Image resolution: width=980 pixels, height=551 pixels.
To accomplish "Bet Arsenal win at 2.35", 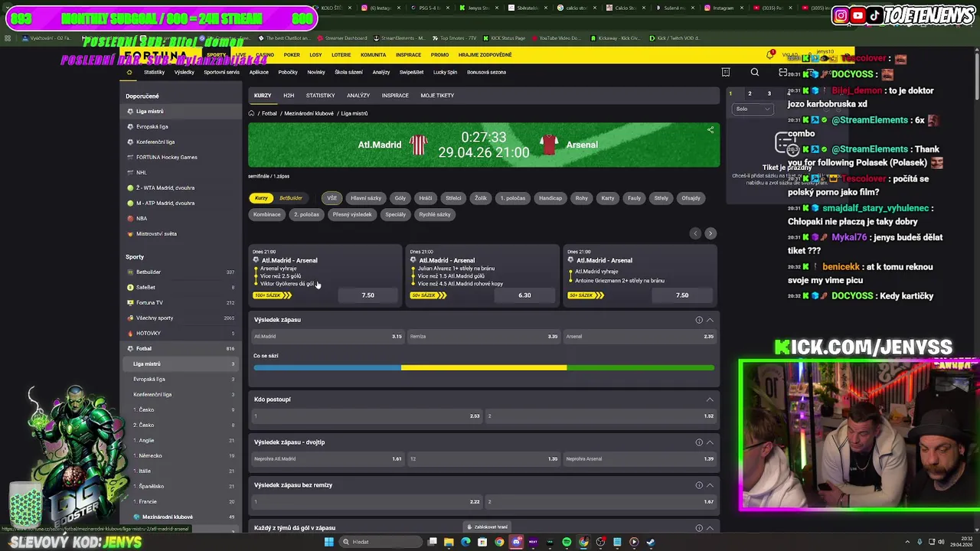I will (639, 337).
